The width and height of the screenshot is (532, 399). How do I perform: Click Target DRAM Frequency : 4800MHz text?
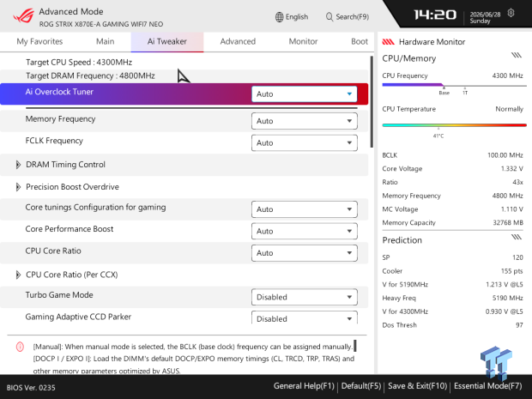(90, 76)
